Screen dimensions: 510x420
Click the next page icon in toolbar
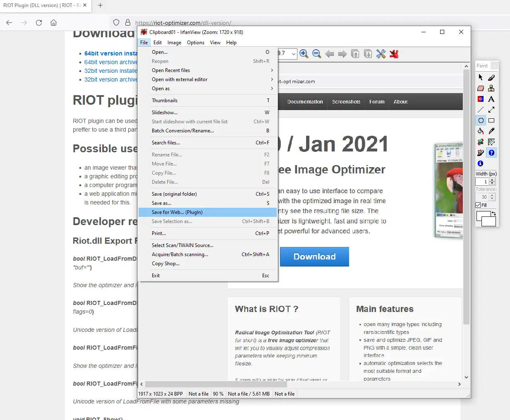[x=368, y=54]
